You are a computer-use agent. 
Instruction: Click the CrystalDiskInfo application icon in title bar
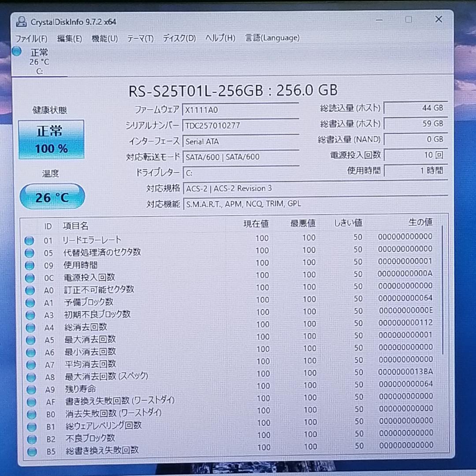(21, 20)
